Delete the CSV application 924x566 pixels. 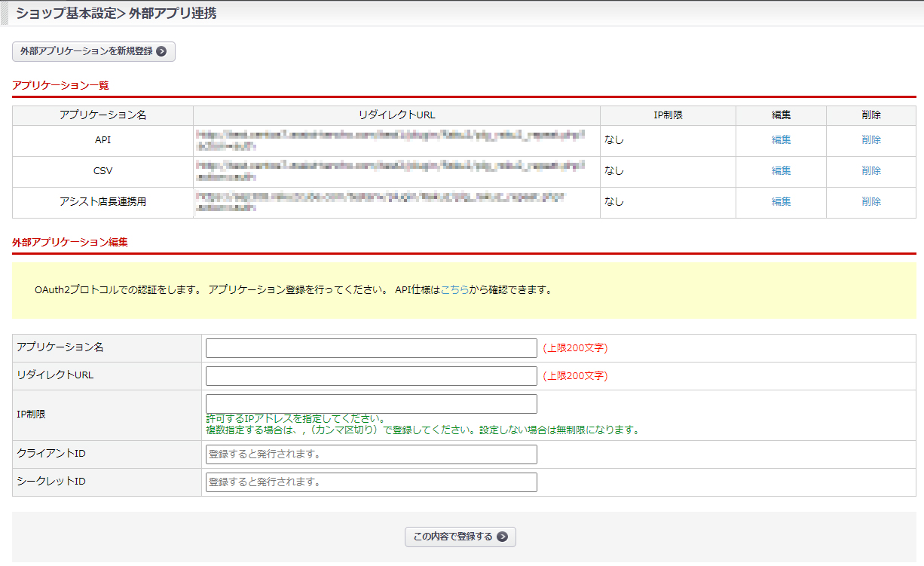pyautogui.click(x=871, y=171)
